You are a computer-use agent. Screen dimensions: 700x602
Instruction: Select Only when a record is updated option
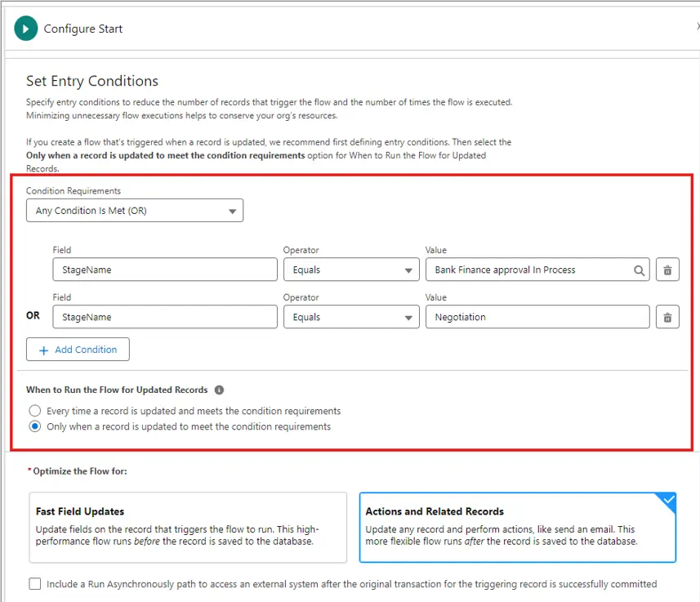tap(34, 426)
